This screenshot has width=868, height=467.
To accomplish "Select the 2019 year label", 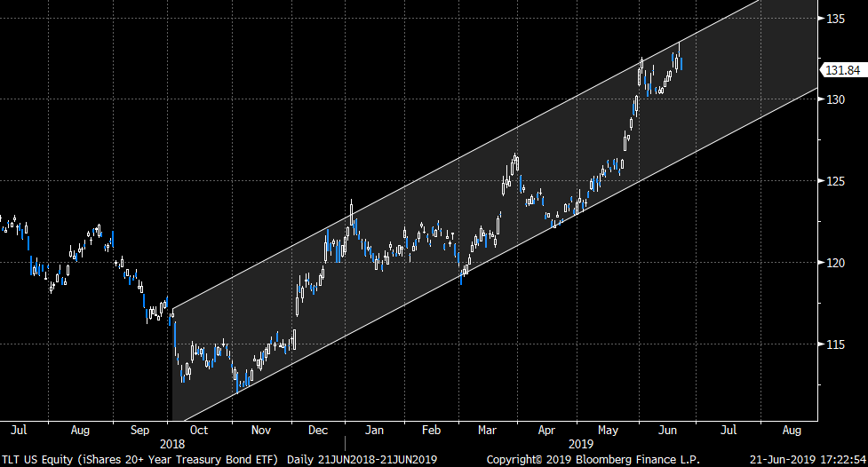I will 581,444.
